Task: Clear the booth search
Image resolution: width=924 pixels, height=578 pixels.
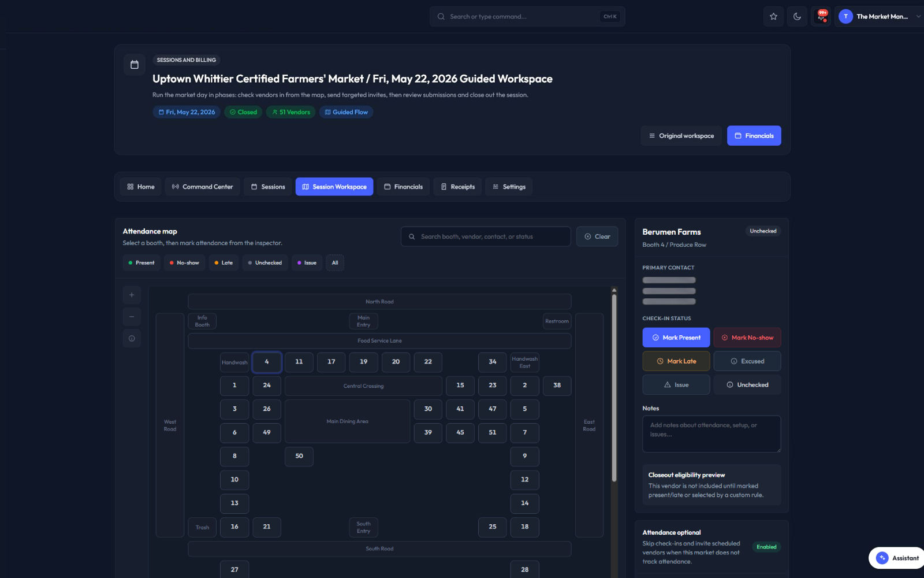Action: (x=597, y=236)
